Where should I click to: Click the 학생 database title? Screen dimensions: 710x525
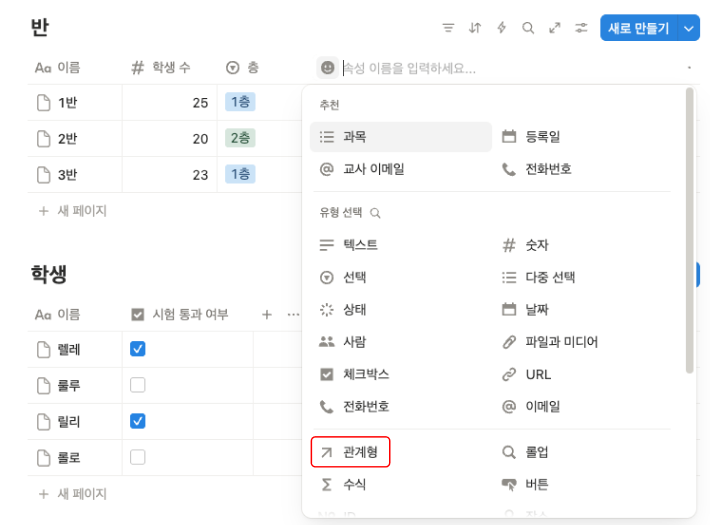(x=49, y=274)
